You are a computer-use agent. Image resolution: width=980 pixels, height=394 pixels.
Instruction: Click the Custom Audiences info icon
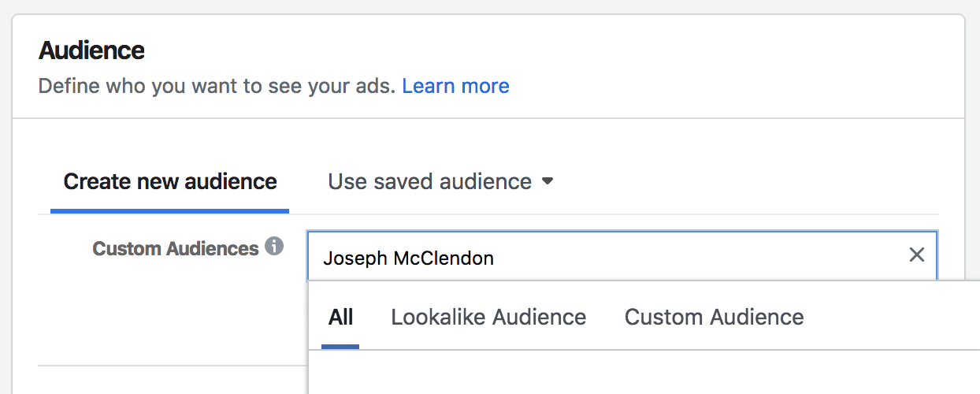274,247
